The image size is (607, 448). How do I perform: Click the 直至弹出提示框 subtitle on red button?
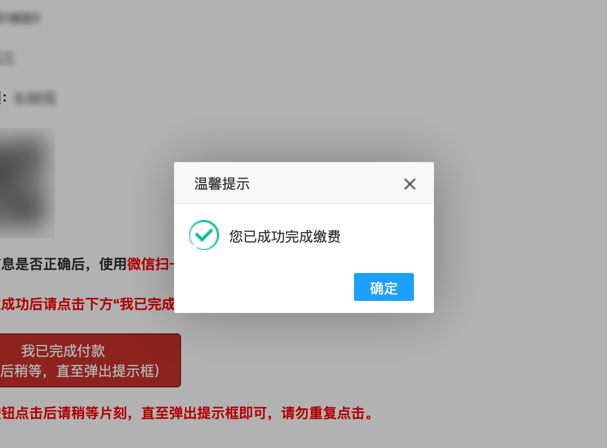click(108, 371)
